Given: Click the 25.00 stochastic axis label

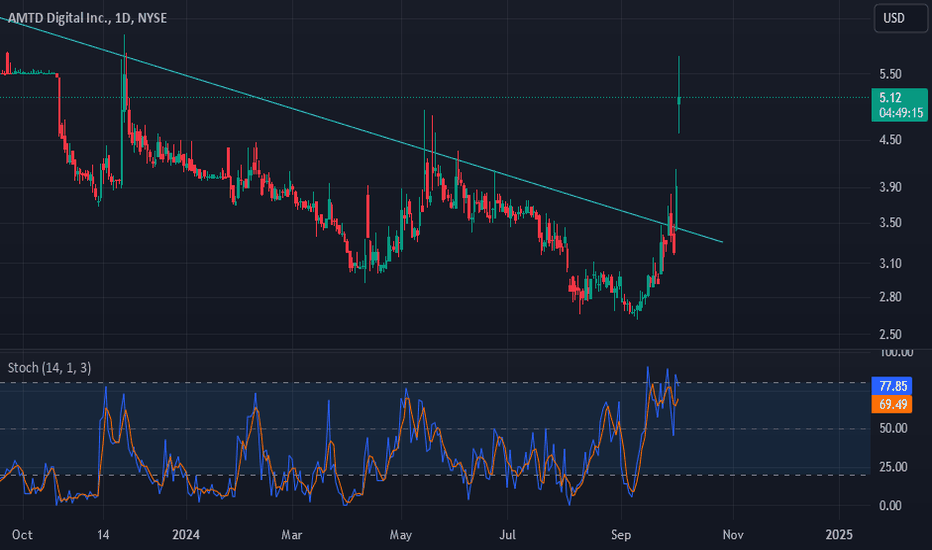Looking at the screenshot, I should pyautogui.click(x=893, y=467).
